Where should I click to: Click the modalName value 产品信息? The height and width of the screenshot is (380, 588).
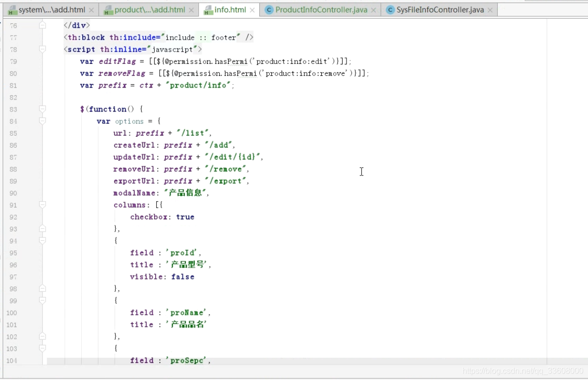click(x=185, y=193)
